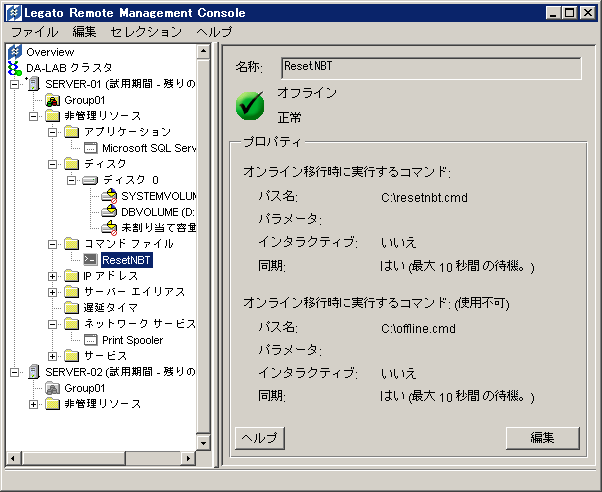Click the SERVER-02 server icon

coord(34,372)
